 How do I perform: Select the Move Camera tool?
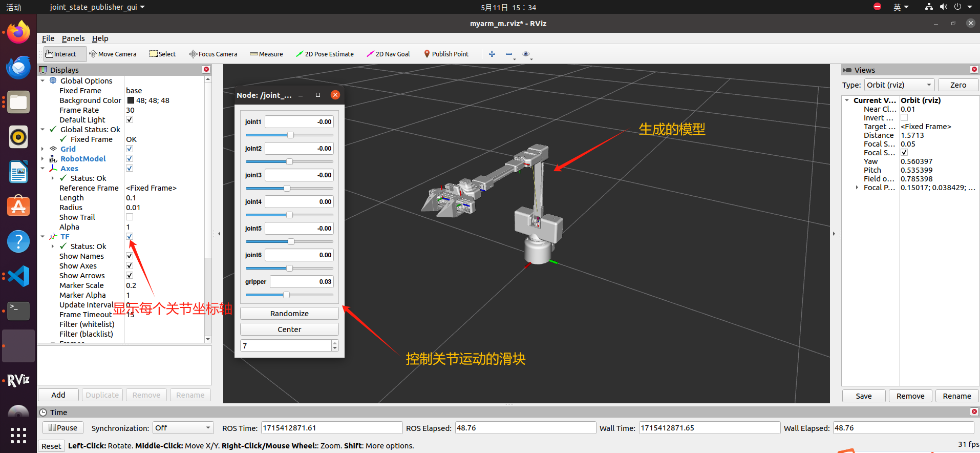pos(113,54)
